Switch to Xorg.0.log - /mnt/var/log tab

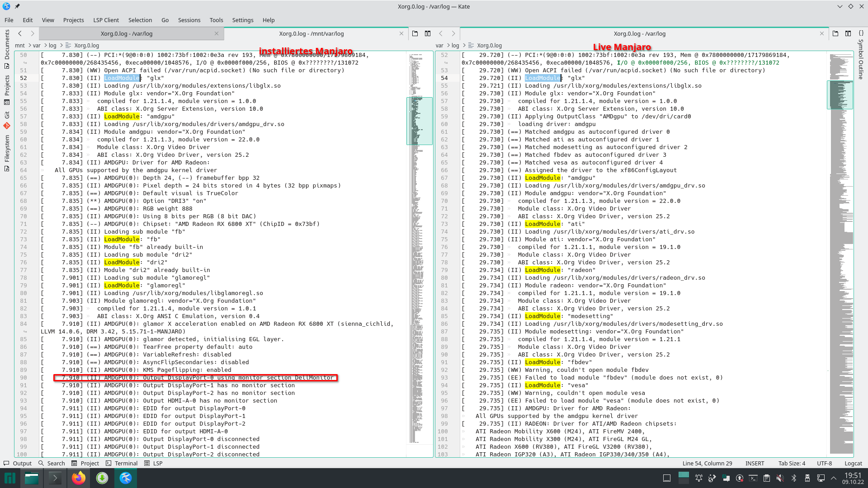311,33
